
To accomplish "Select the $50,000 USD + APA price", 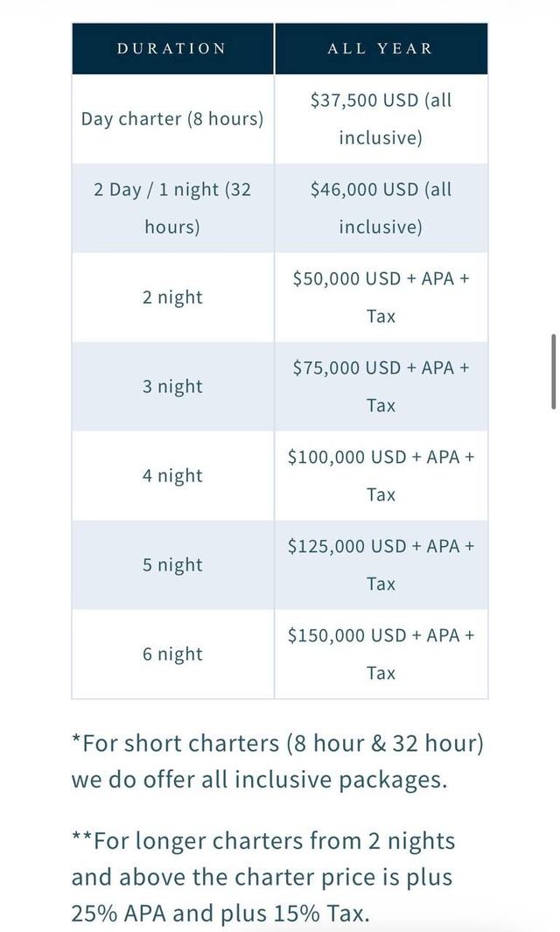I will click(x=381, y=298).
